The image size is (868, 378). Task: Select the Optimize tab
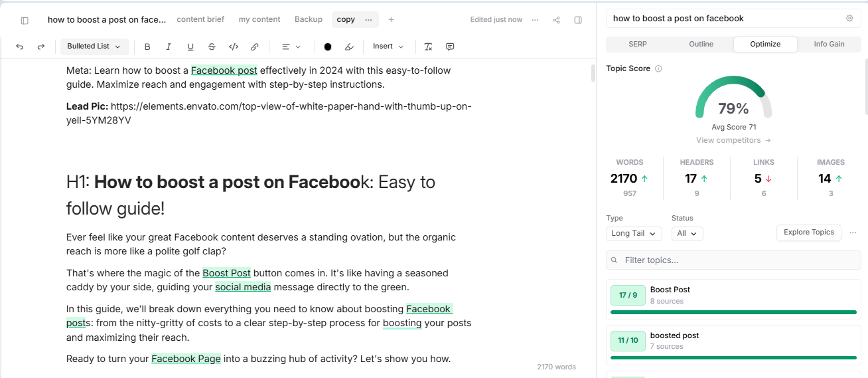(x=765, y=44)
